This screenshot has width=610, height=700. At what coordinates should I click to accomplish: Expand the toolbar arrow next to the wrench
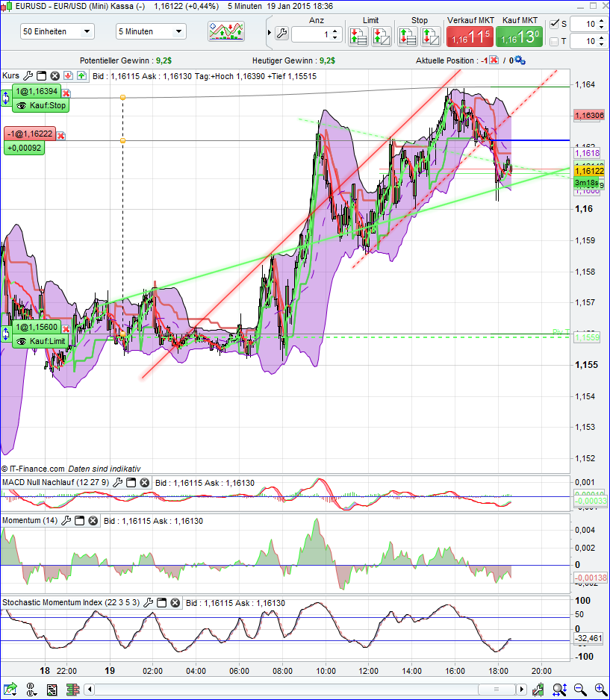pos(269,32)
